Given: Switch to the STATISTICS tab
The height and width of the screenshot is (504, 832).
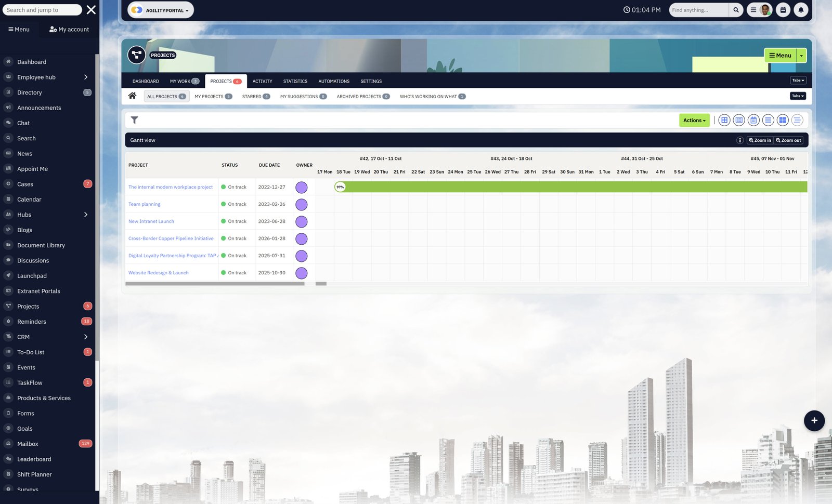Looking at the screenshot, I should point(295,81).
